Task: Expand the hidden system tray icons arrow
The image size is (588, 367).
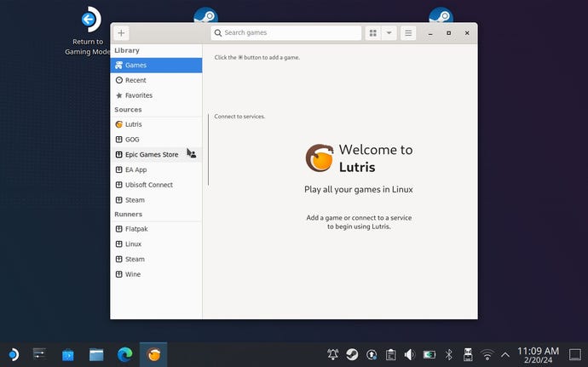Action: pos(505,354)
